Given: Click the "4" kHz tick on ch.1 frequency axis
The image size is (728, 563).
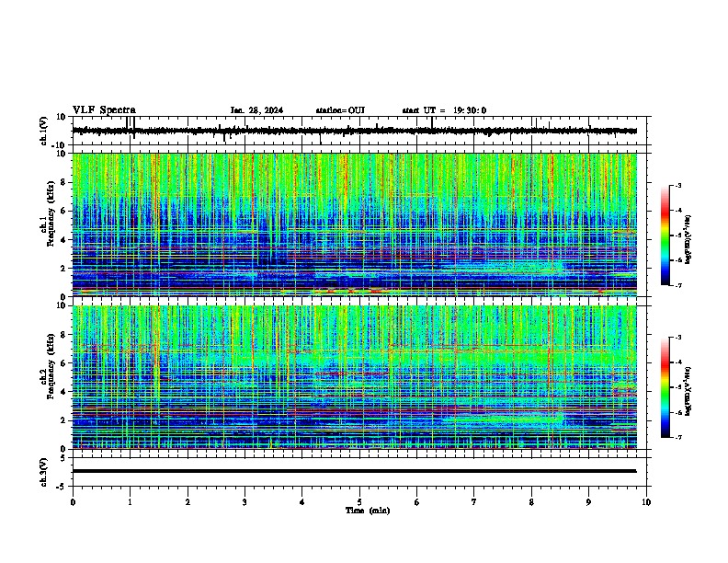Looking at the screenshot, I should (x=63, y=240).
